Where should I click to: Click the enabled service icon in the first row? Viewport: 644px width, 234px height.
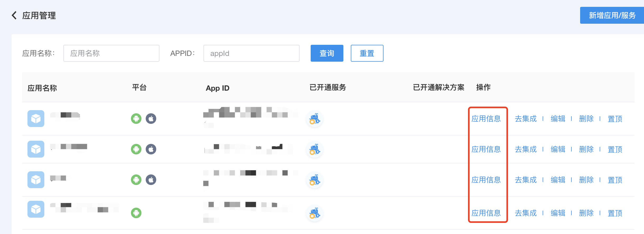tap(315, 119)
